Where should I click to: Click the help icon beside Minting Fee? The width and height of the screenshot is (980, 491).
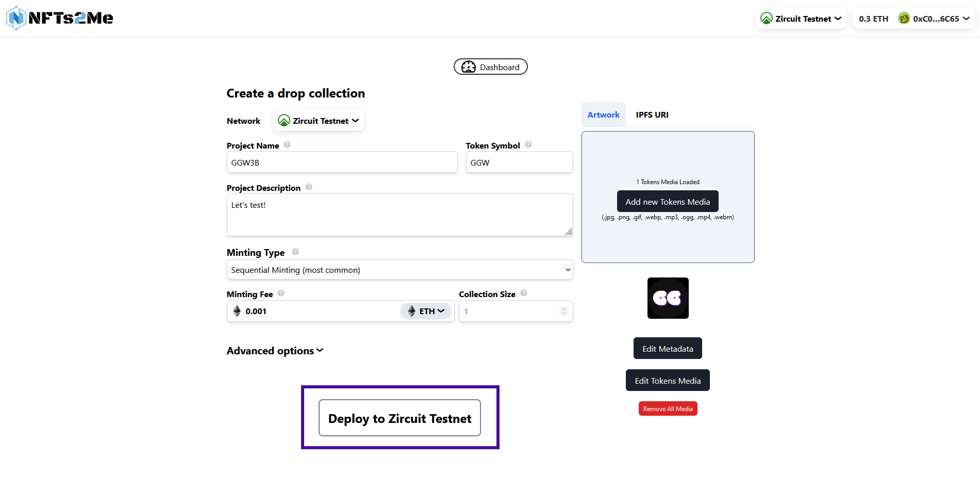281,293
